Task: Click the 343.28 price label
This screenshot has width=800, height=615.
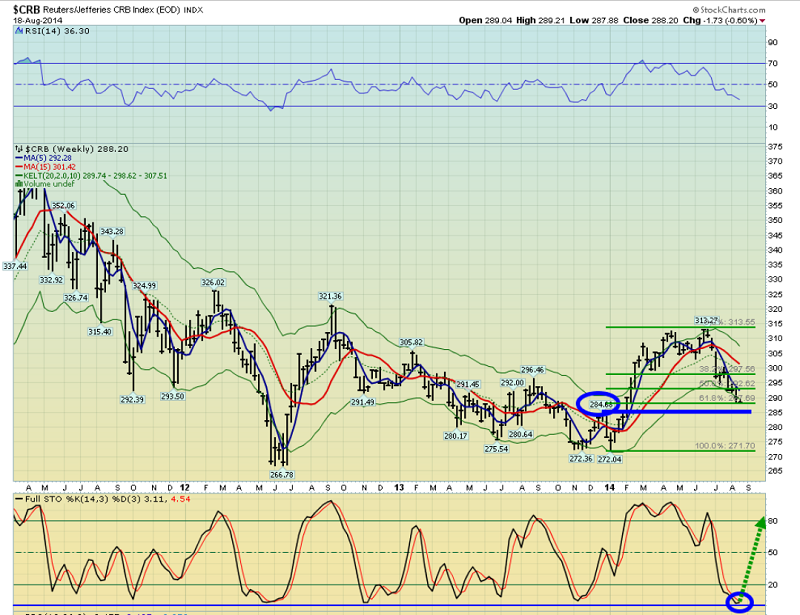Action: pyautogui.click(x=112, y=232)
